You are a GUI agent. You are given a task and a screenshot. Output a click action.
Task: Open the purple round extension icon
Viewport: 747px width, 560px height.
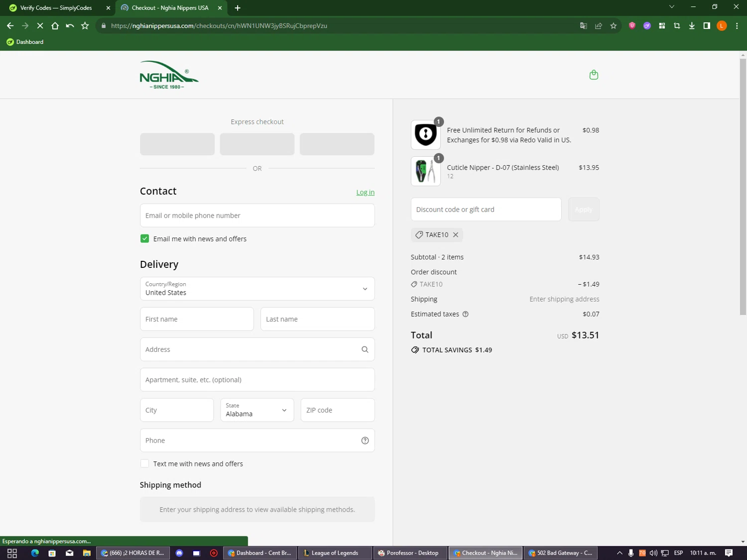[647, 26]
